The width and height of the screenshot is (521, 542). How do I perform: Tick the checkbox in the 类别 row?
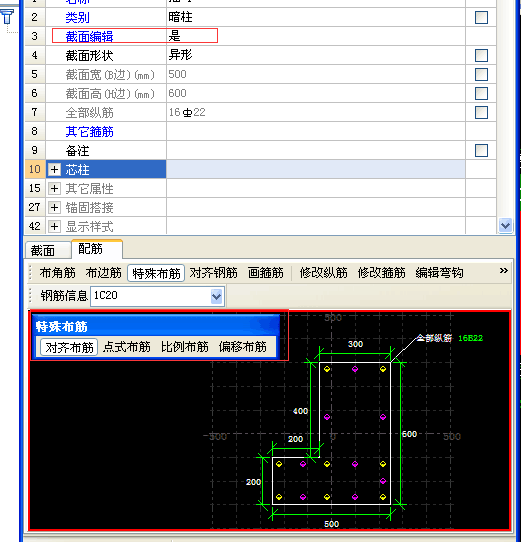481,18
